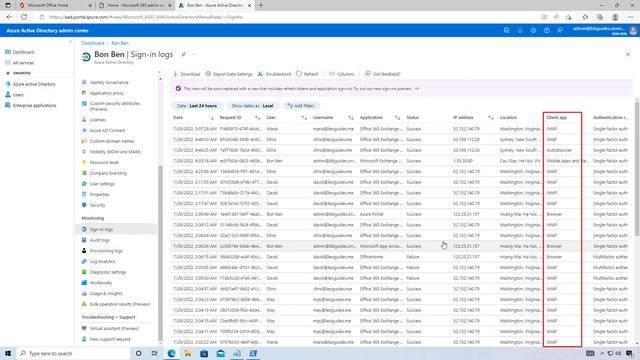Viewport: 640px width, 360px height.
Task: Click the Windows Start button
Action: pyautogui.click(x=8, y=353)
